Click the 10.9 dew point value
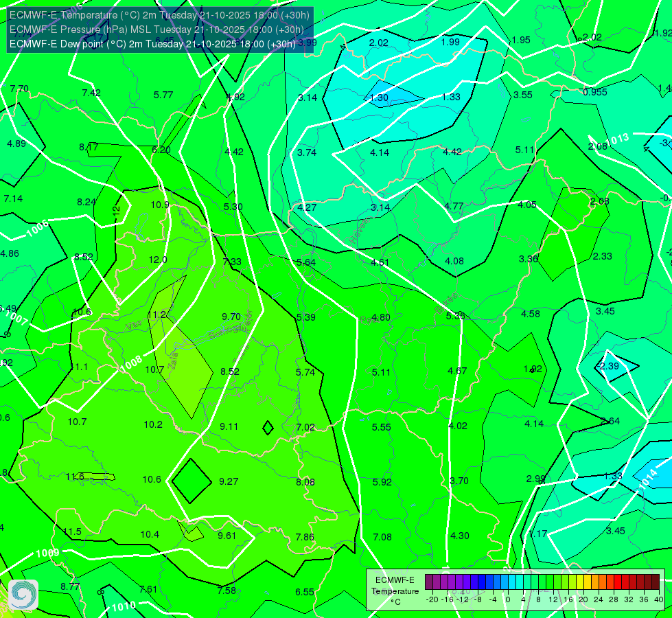This screenshot has height=618, width=672. click(160, 205)
